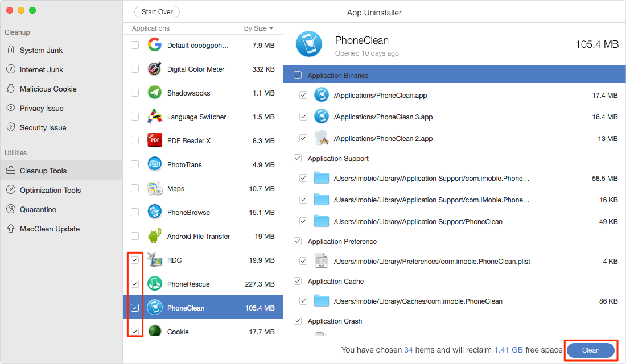Uncheck the PhoneRescue checkbox

pyautogui.click(x=135, y=284)
